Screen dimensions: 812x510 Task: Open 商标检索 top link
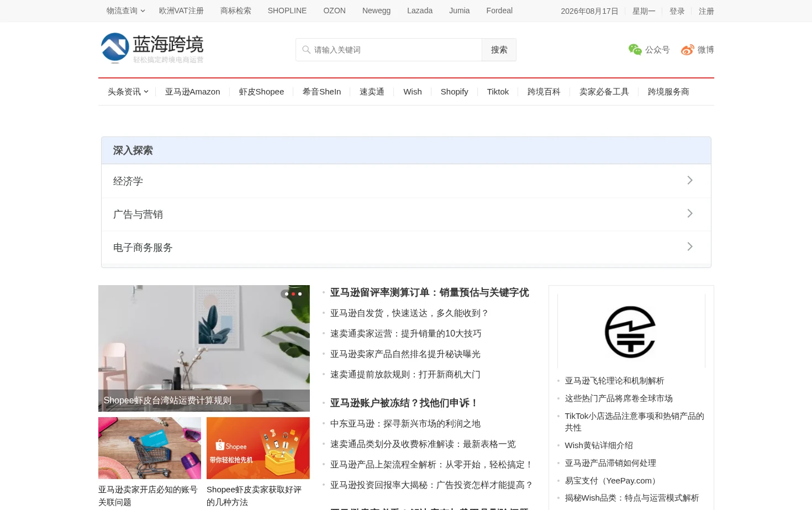point(236,10)
